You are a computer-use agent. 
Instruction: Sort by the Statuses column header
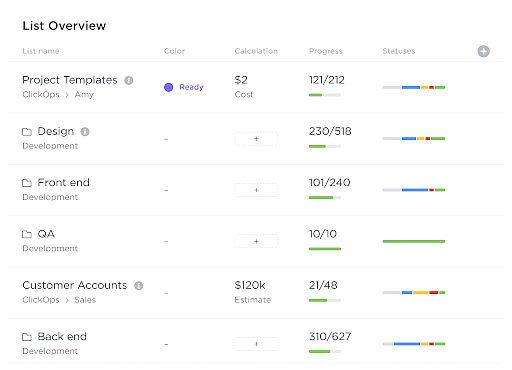(399, 51)
